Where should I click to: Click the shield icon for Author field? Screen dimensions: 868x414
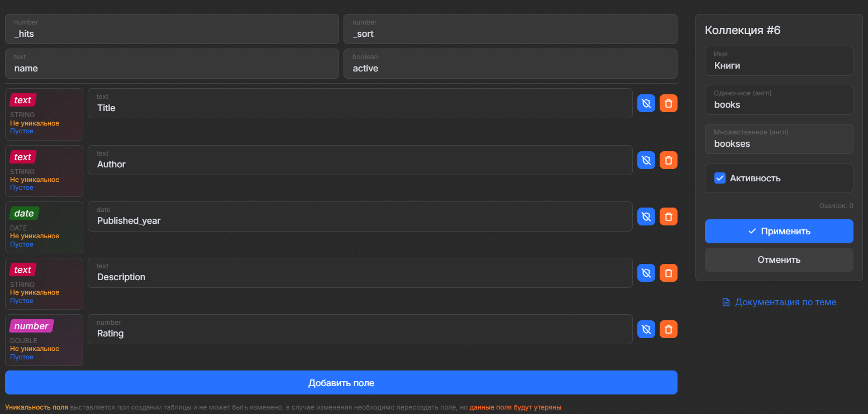pos(646,161)
